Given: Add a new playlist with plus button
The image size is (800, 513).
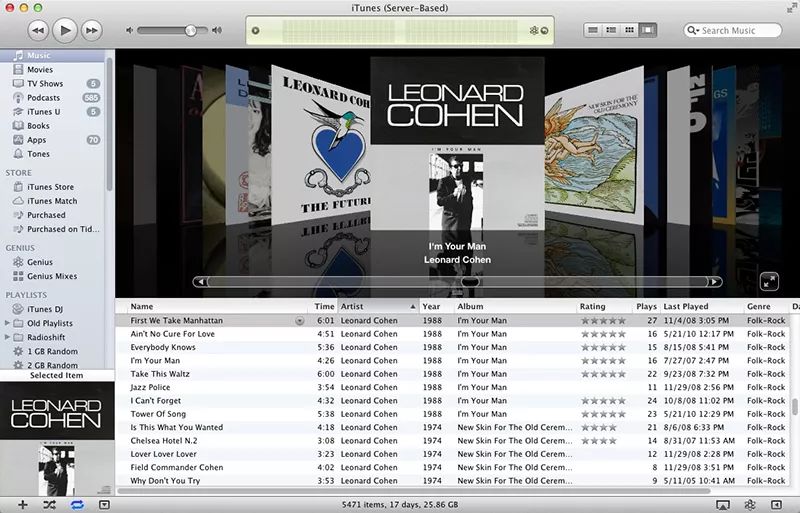Looking at the screenshot, I should tap(22, 505).
